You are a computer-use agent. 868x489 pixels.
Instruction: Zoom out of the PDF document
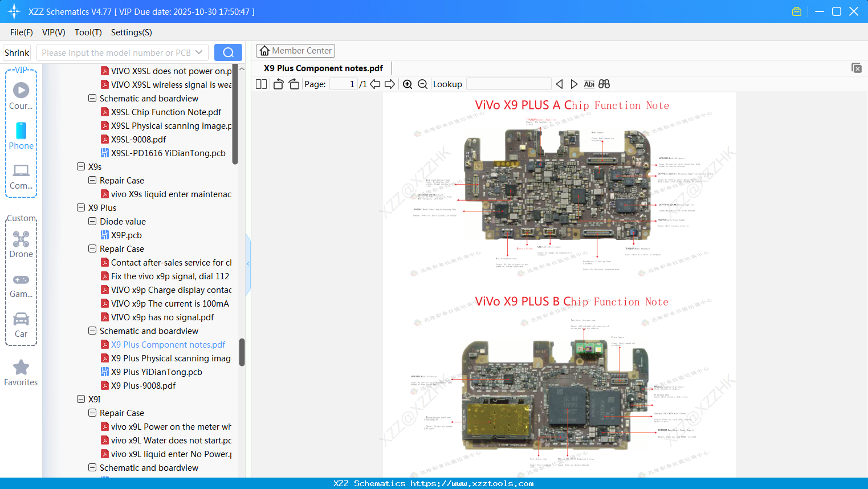click(422, 84)
